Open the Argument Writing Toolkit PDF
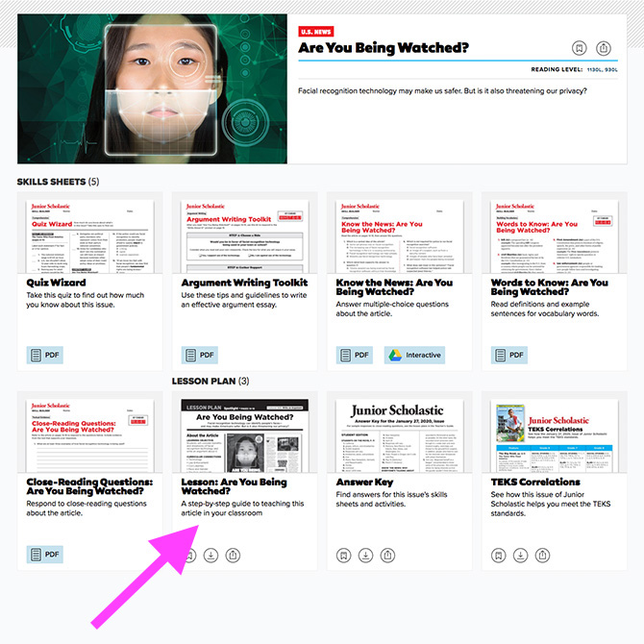 [200, 355]
